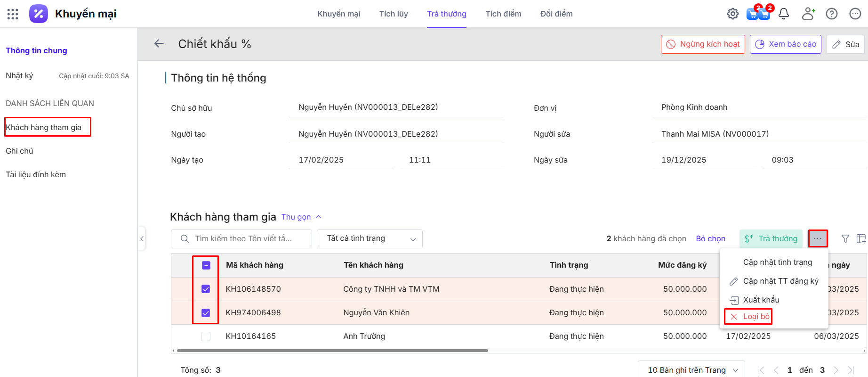Uncheck customer KH106148570 checkbox

point(206,289)
